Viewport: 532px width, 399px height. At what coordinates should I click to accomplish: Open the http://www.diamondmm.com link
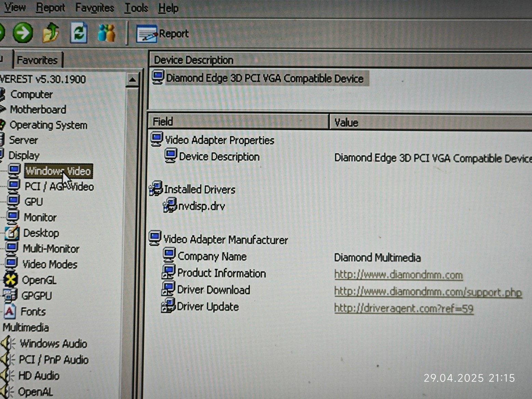398,275
